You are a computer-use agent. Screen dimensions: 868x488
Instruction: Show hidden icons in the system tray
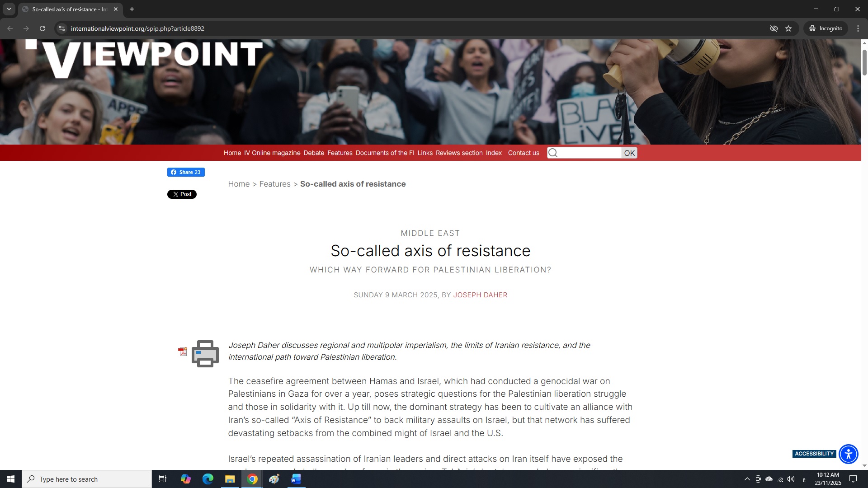[x=747, y=479]
